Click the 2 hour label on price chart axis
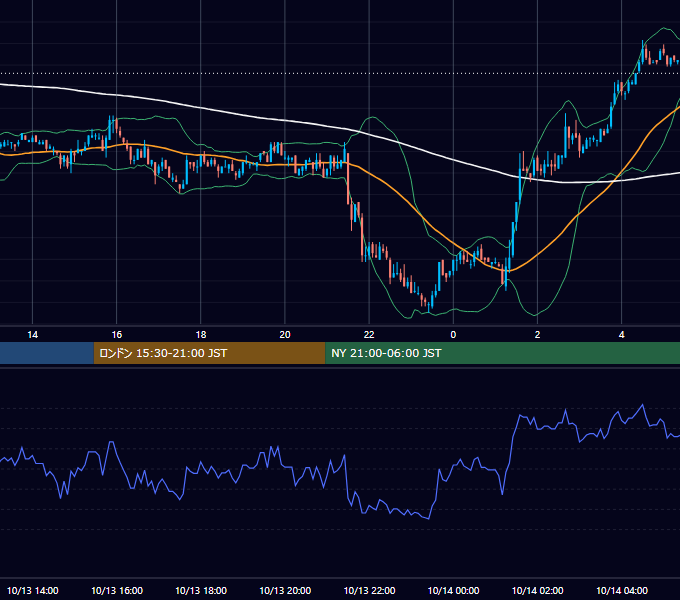The height and width of the screenshot is (600, 680). (x=537, y=335)
